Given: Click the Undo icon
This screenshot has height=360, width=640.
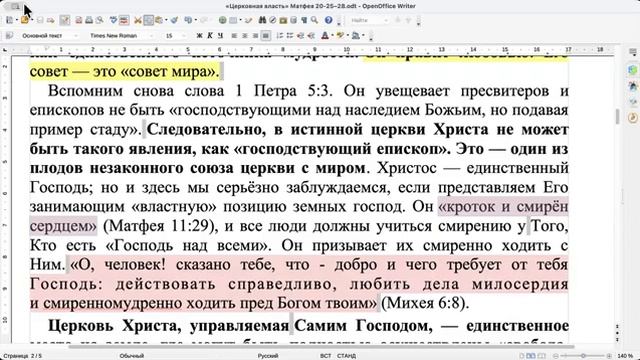Looking at the screenshot, I should 188,20.
